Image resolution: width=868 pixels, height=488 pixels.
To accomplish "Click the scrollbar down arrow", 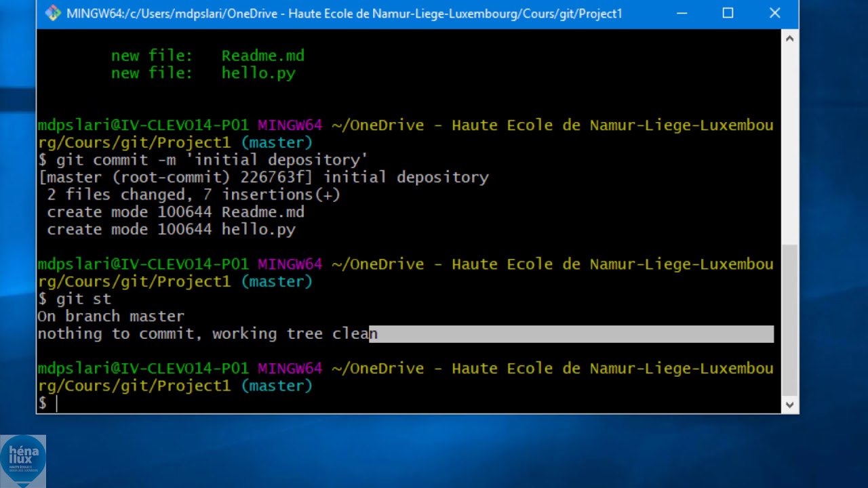I will [789, 405].
